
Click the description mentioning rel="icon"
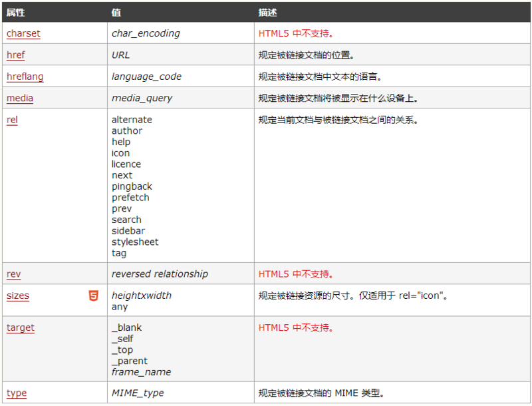click(353, 296)
